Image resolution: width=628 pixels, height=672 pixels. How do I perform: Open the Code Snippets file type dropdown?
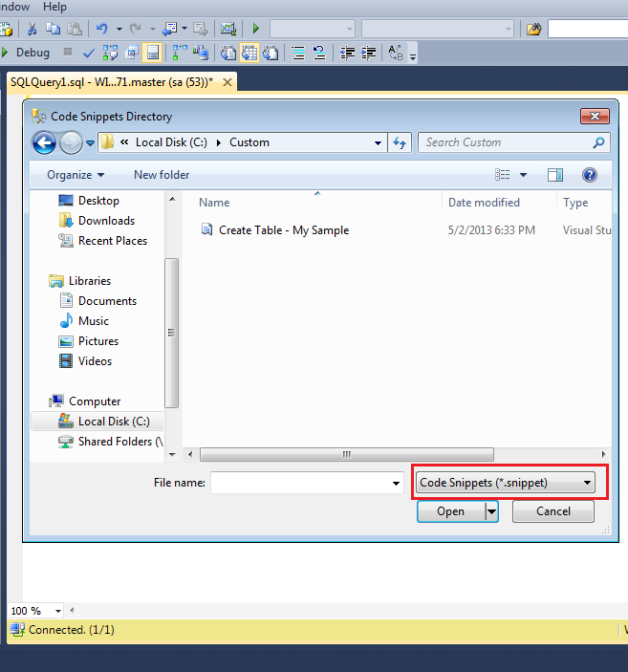pyautogui.click(x=508, y=483)
